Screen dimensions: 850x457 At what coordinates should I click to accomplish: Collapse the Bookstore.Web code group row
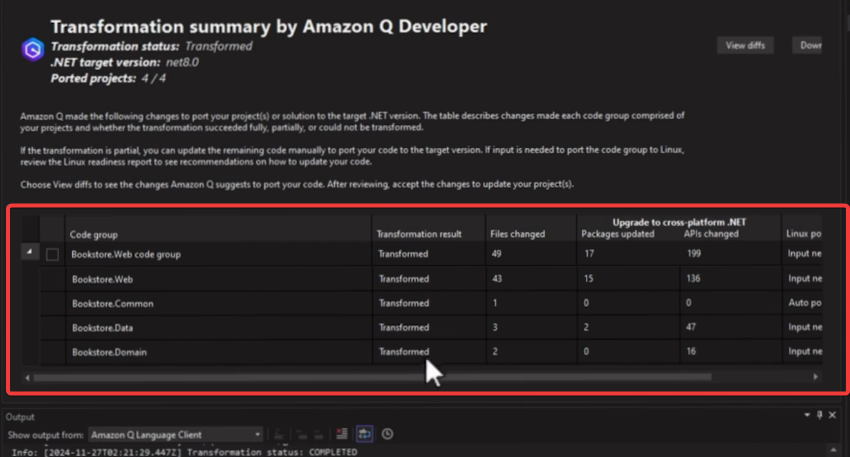(29, 252)
